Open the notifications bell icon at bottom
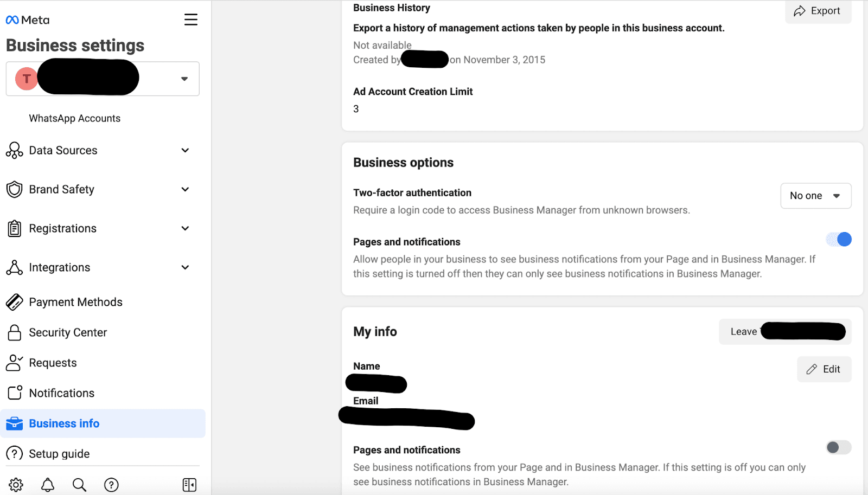This screenshot has height=495, width=868. [48, 485]
